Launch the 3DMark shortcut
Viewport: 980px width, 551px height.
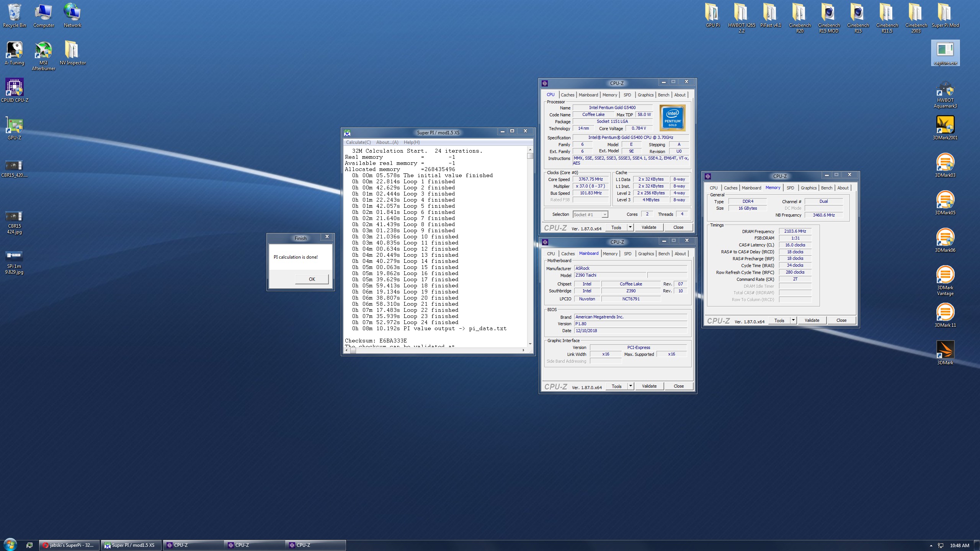(x=945, y=353)
